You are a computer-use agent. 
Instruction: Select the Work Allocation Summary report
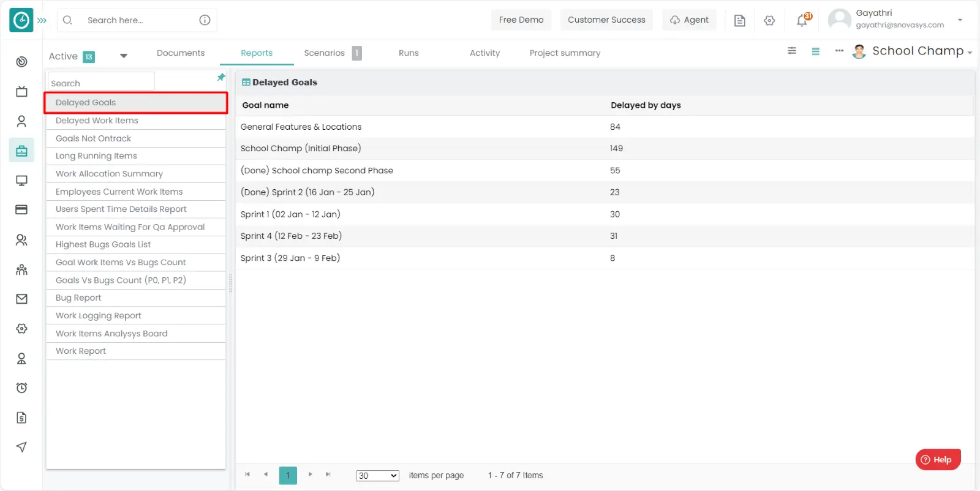pyautogui.click(x=136, y=174)
